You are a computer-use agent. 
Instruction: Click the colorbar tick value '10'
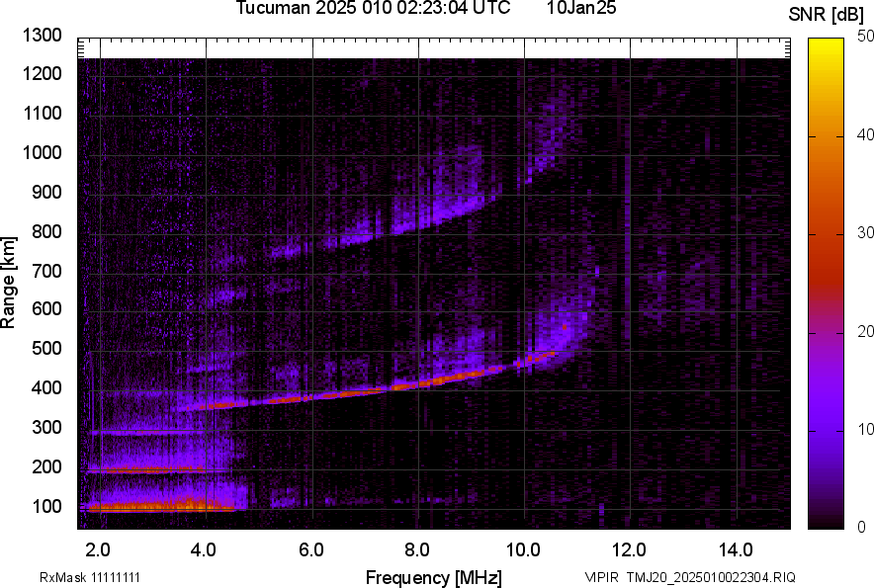coord(866,429)
